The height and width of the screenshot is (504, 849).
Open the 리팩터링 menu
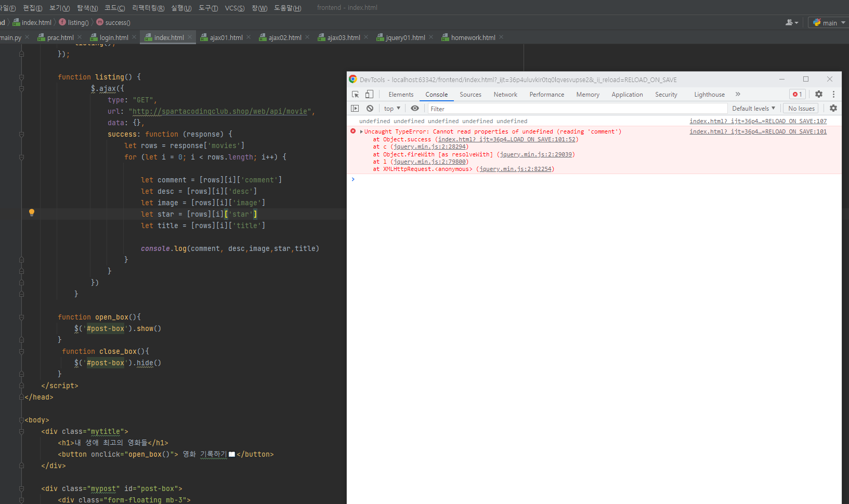148,8
